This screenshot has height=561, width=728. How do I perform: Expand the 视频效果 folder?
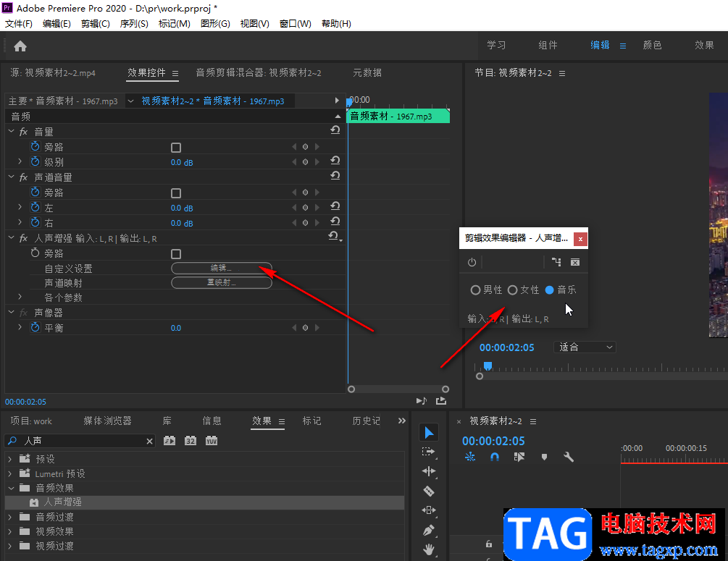(x=9, y=531)
